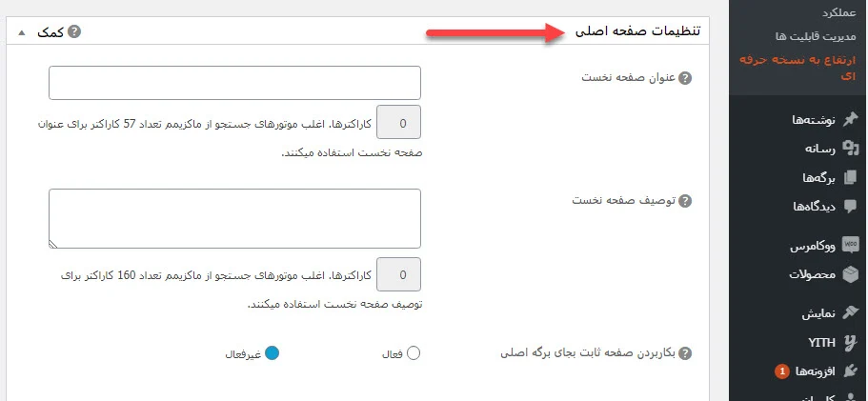Viewport: 868px width, 401px height.
Task: Click the عنوان صفحه نخست text field
Action: [x=234, y=83]
